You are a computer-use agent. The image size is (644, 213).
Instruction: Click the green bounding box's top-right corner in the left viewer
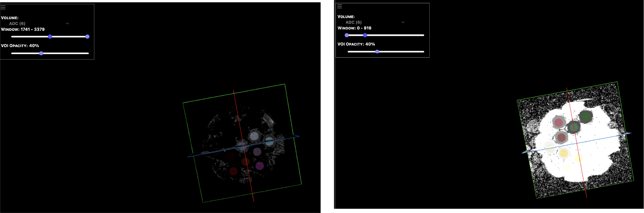285,84
